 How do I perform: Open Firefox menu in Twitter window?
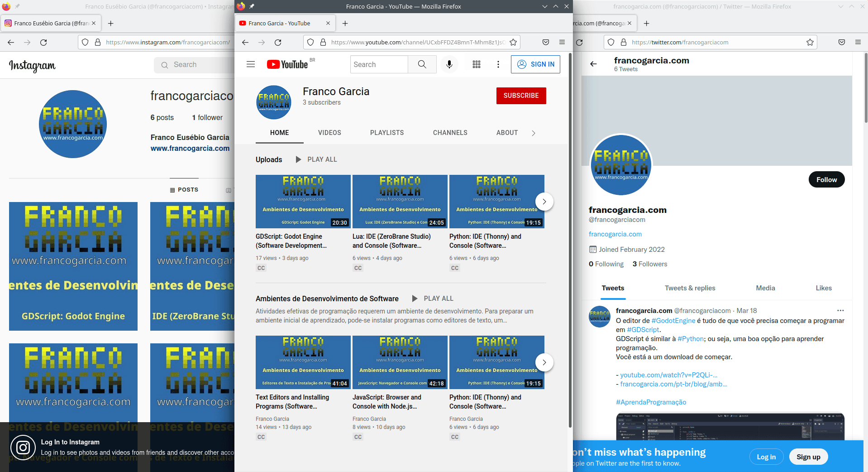858,42
